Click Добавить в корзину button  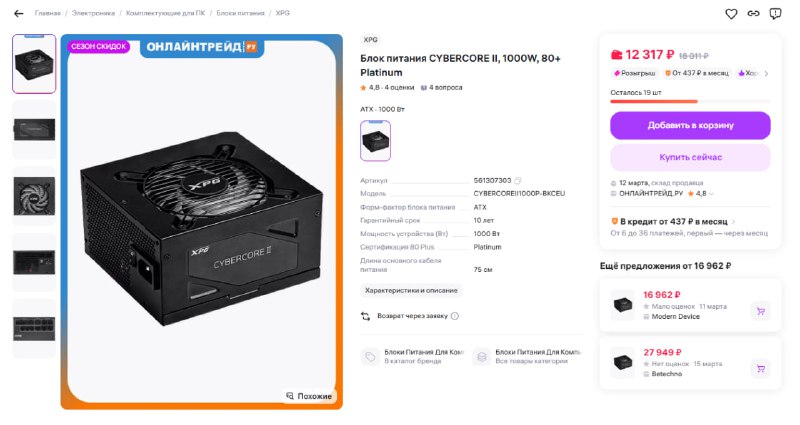(x=690, y=126)
